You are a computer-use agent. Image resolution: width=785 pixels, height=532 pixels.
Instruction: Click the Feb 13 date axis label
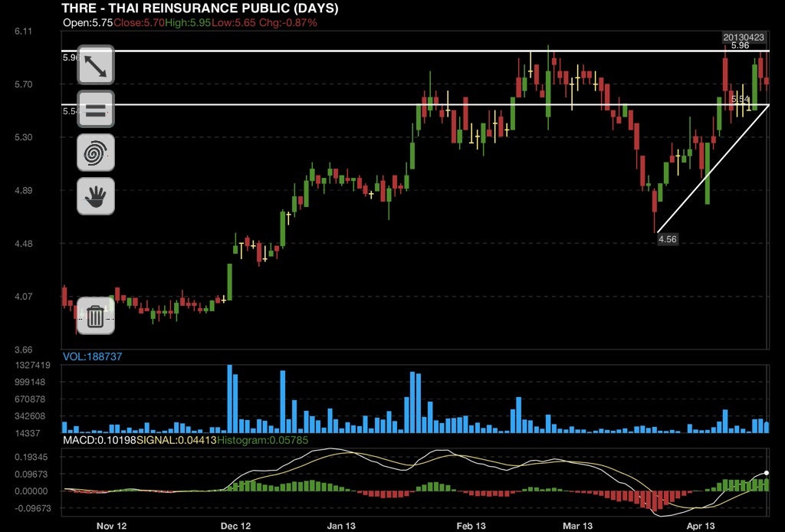pyautogui.click(x=471, y=526)
